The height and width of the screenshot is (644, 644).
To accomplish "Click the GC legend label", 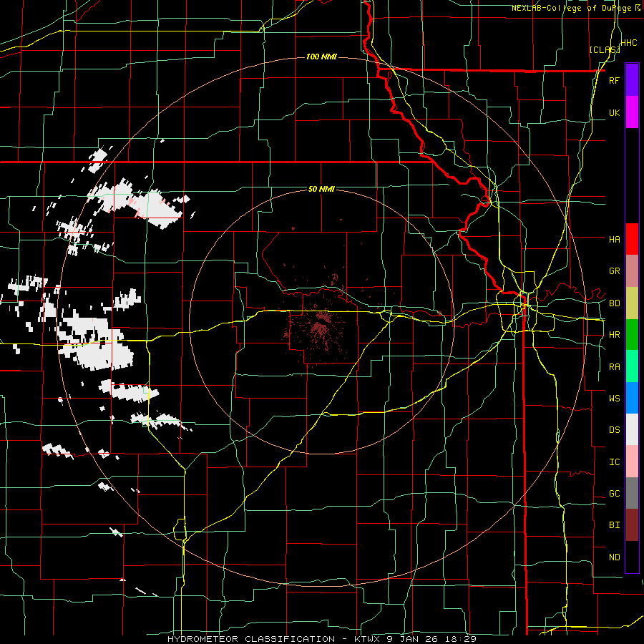I will pos(614,494).
